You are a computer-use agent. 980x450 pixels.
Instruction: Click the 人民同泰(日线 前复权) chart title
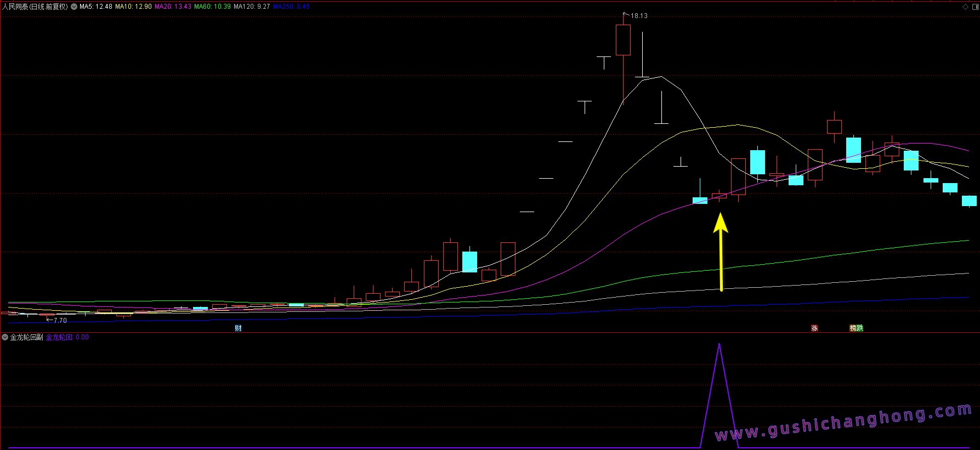[x=35, y=7]
